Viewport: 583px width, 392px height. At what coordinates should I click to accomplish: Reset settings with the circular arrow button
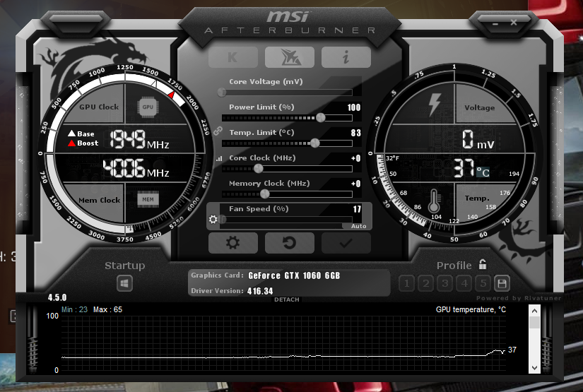click(x=290, y=243)
